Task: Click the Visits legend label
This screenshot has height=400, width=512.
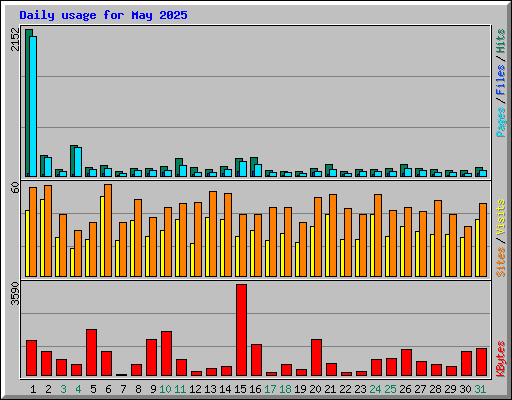Action: 501,218
